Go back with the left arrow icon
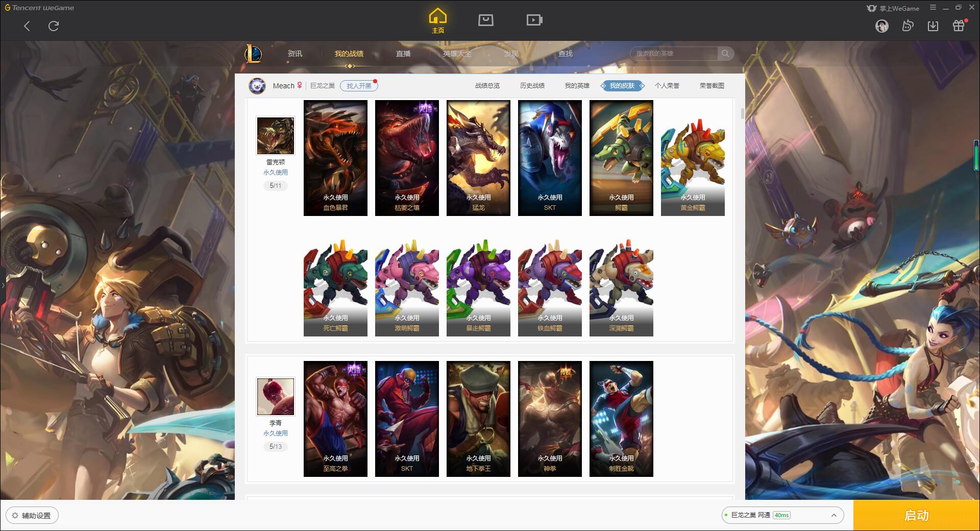Viewport: 980px width, 531px height. pyautogui.click(x=27, y=26)
